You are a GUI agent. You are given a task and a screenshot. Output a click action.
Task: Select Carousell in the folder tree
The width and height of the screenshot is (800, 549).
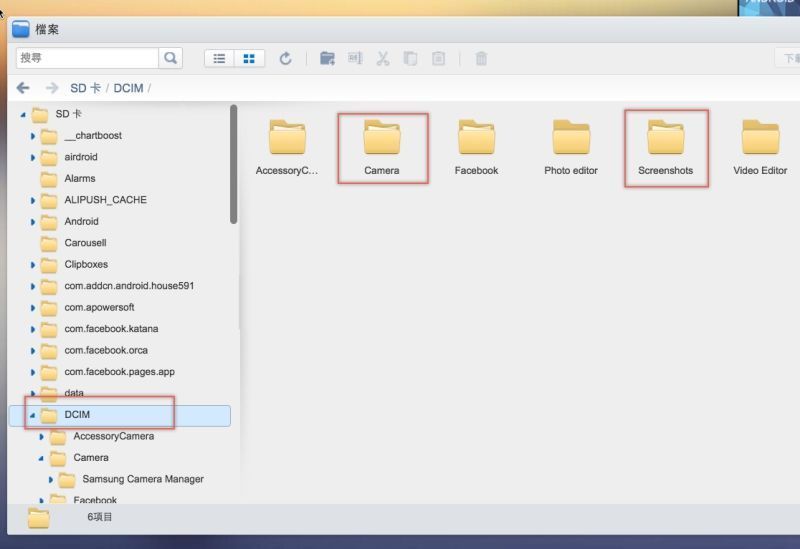coord(85,243)
